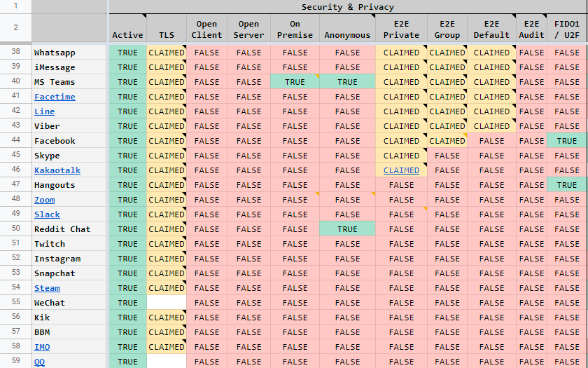Open the Line hyperlink
This screenshot has height=368, width=588.
[x=45, y=111]
